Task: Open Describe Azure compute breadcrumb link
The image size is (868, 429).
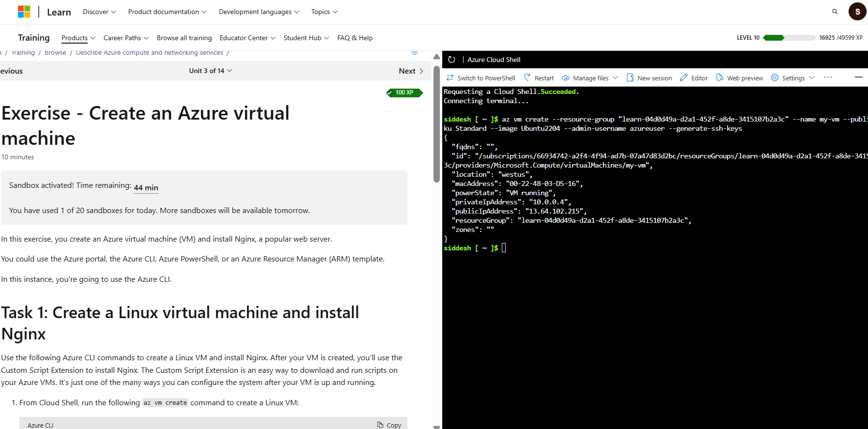Action: (x=150, y=53)
